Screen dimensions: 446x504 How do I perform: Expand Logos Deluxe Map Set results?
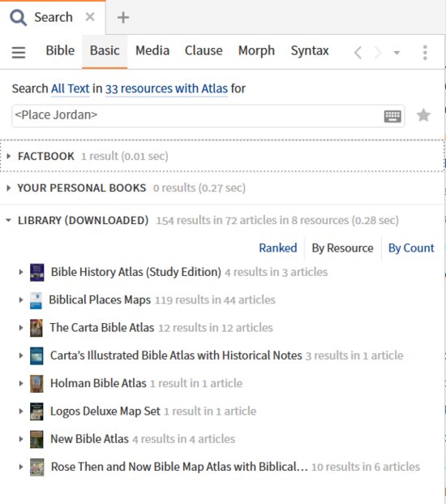tap(21, 411)
